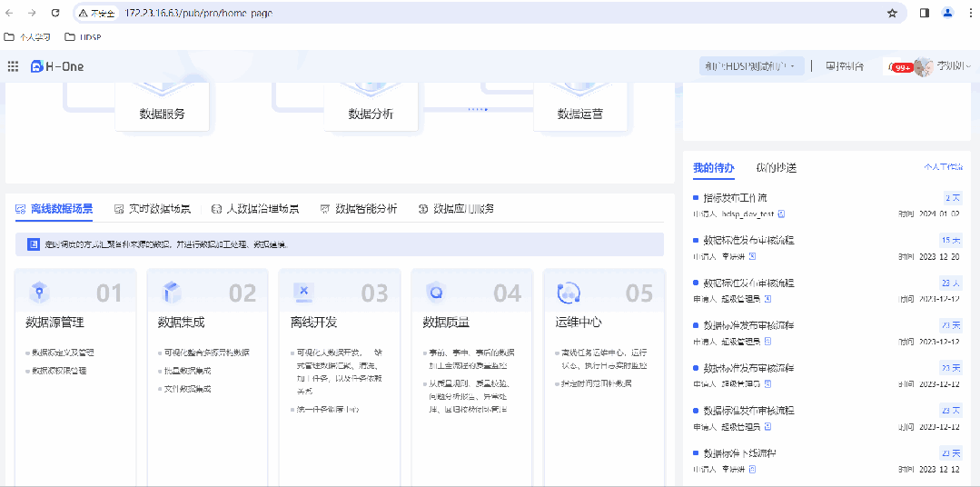Switch to the 实时数据场景 tab

coord(153,209)
